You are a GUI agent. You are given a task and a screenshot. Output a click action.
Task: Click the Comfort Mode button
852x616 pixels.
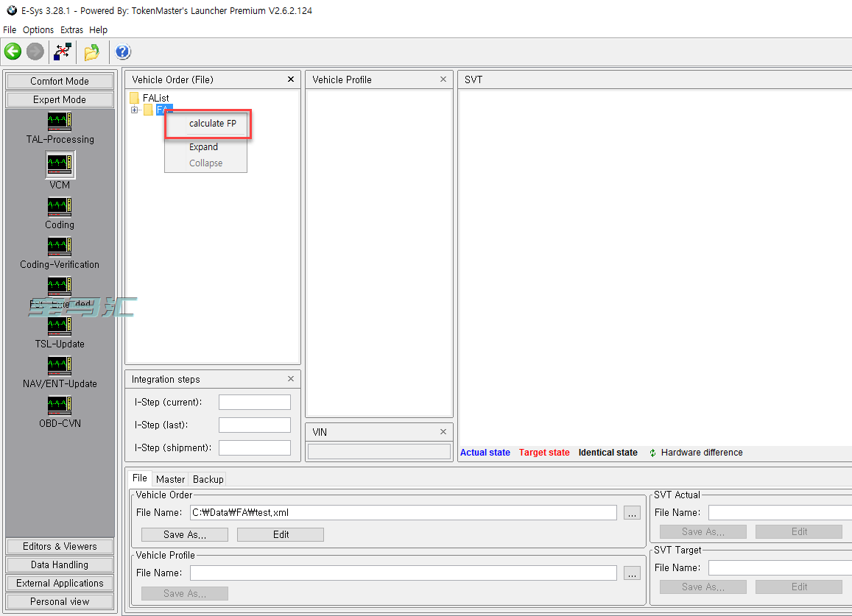pyautogui.click(x=60, y=81)
